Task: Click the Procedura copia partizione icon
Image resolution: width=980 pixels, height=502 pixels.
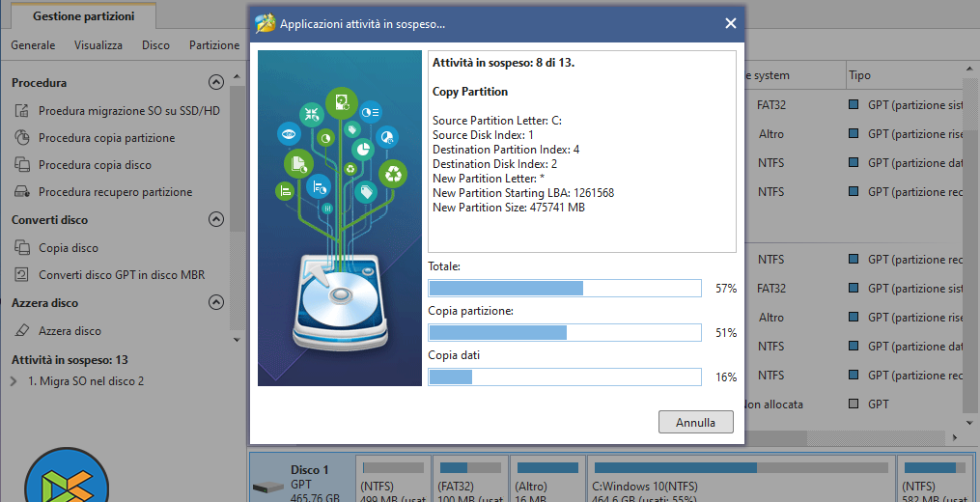Action: (x=22, y=137)
